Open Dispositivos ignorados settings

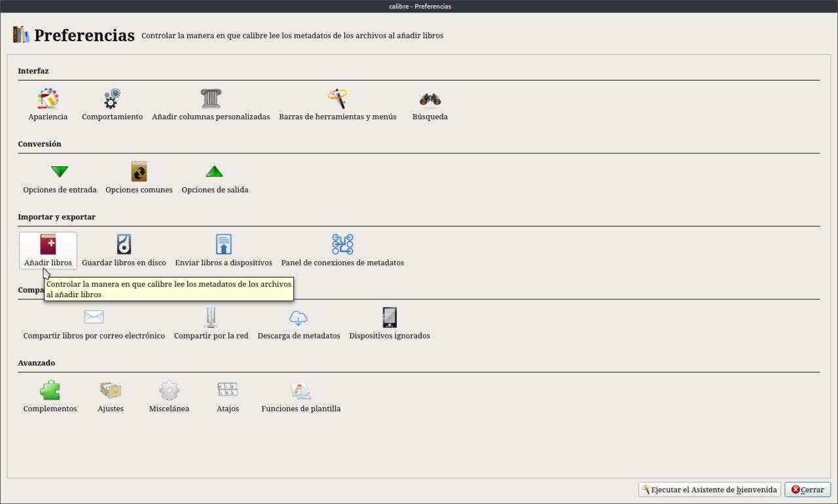coord(390,324)
